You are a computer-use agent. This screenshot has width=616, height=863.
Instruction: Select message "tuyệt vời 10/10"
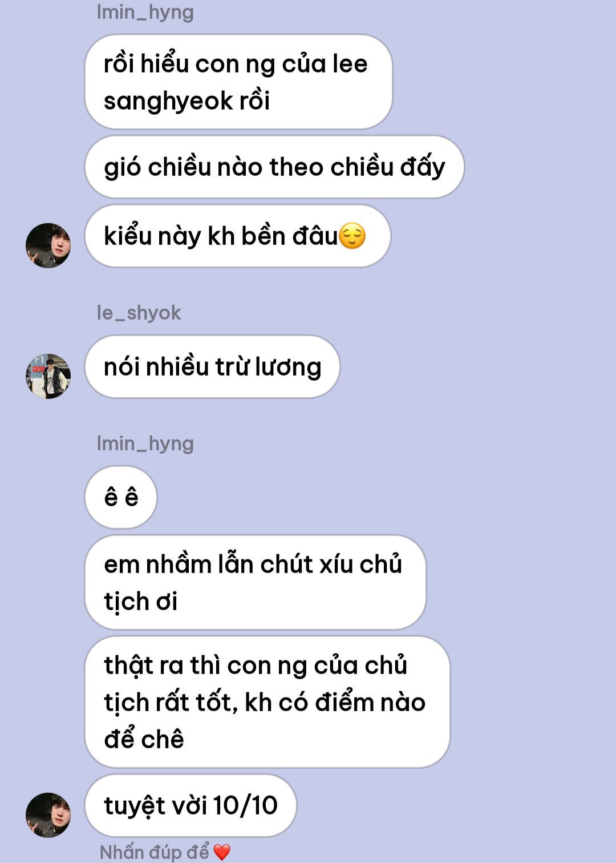[191, 805]
